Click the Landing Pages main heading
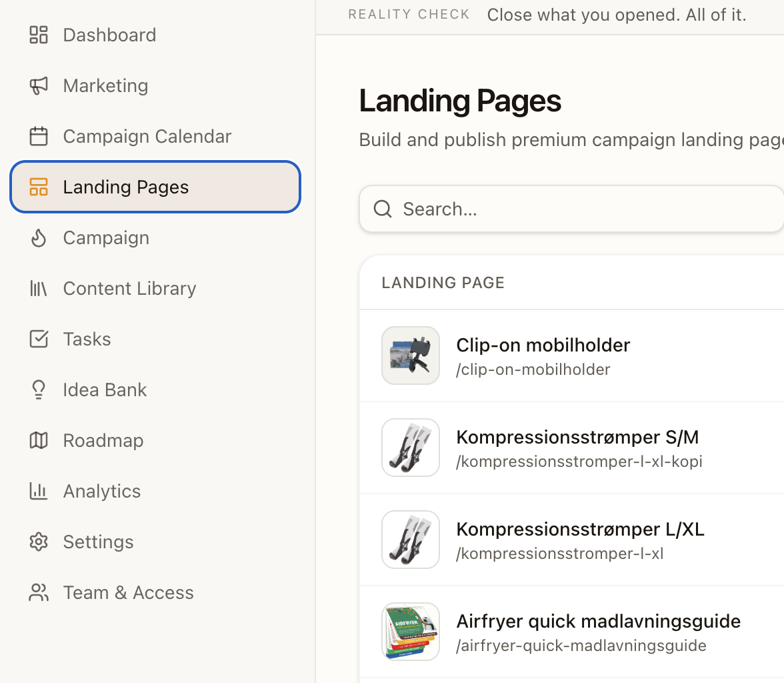This screenshot has height=683, width=784. [460, 101]
